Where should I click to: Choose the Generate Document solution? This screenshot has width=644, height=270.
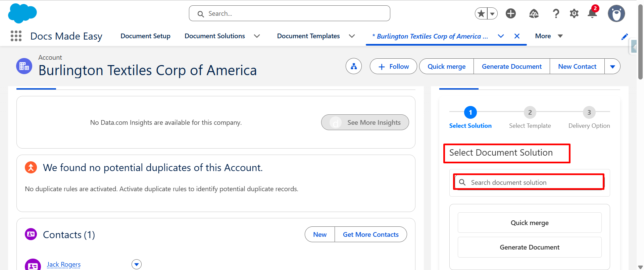pos(530,247)
